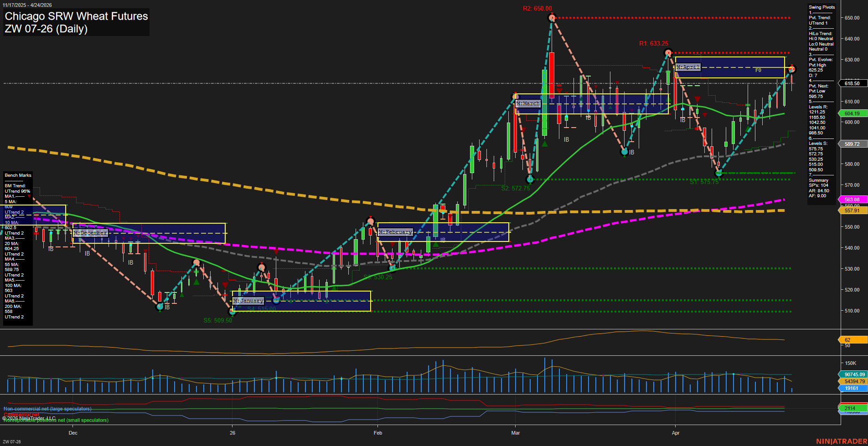
Task: Expand the Bench Marks panel
Action: [17, 175]
